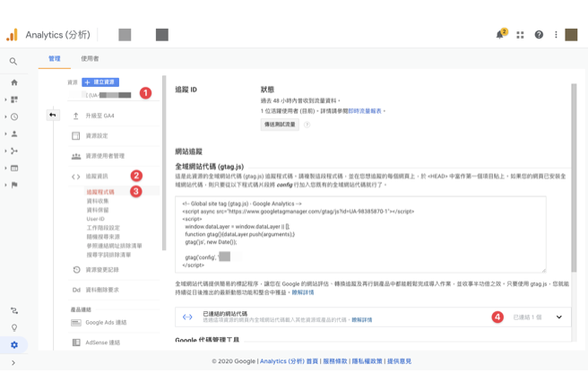Click the 傳送測試流量 button
588x391 pixels.
[x=280, y=125]
